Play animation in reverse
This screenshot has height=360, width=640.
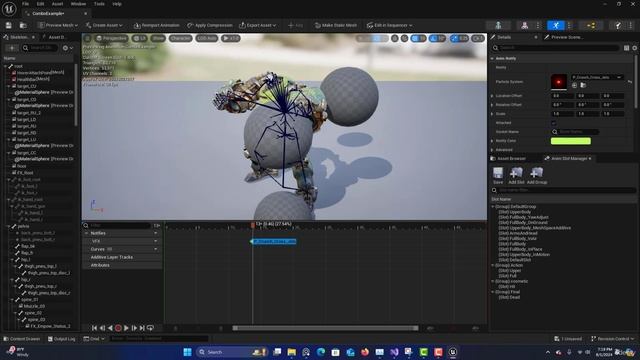pyautogui.click(x=110, y=328)
